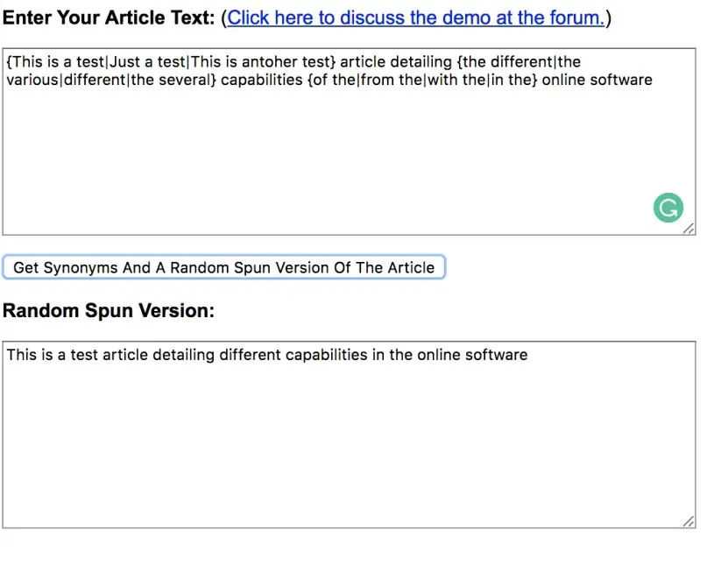The height and width of the screenshot is (566, 728).
Task: Click the word 'detailing' in spun output
Action: click(x=183, y=355)
